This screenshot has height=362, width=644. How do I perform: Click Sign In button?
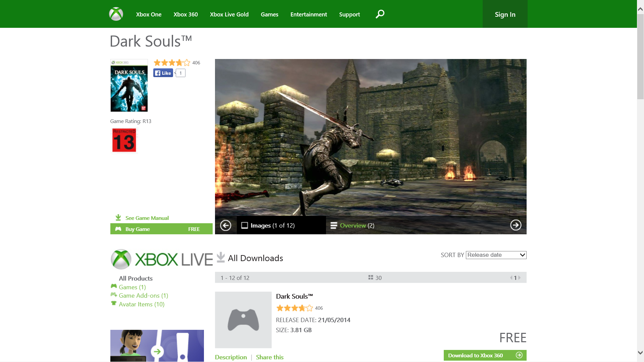coord(505,14)
